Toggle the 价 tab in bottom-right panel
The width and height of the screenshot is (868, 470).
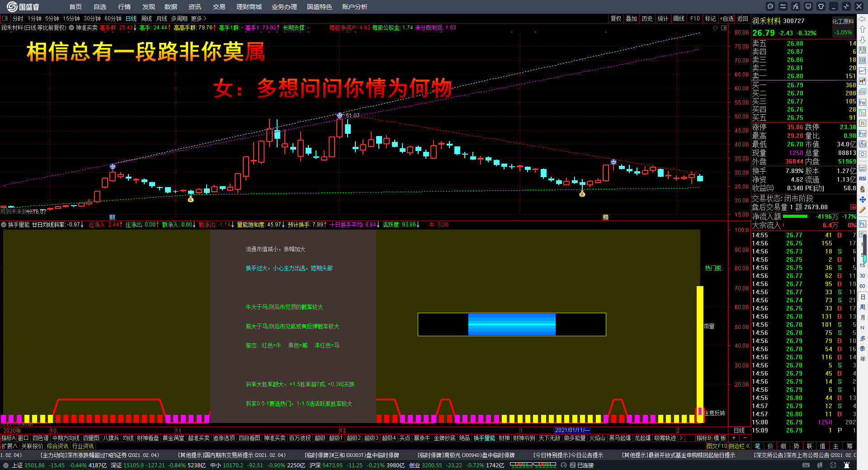[x=770, y=446]
